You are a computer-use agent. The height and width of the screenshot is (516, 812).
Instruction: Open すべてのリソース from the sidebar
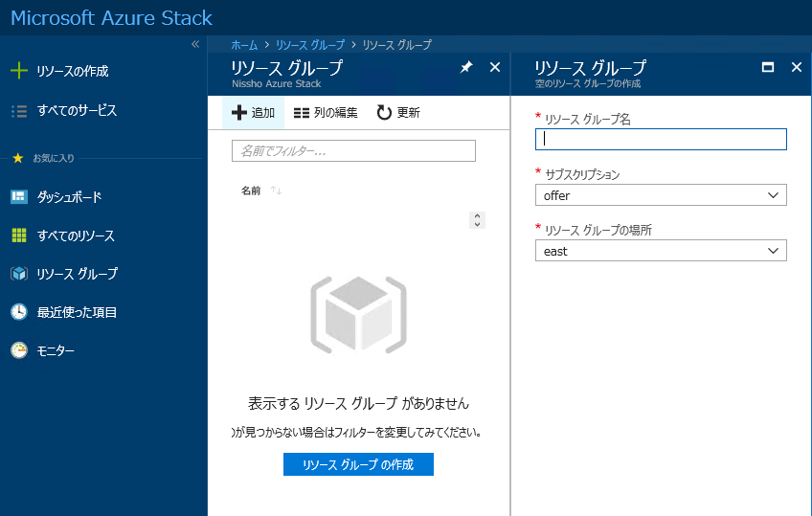(76, 236)
